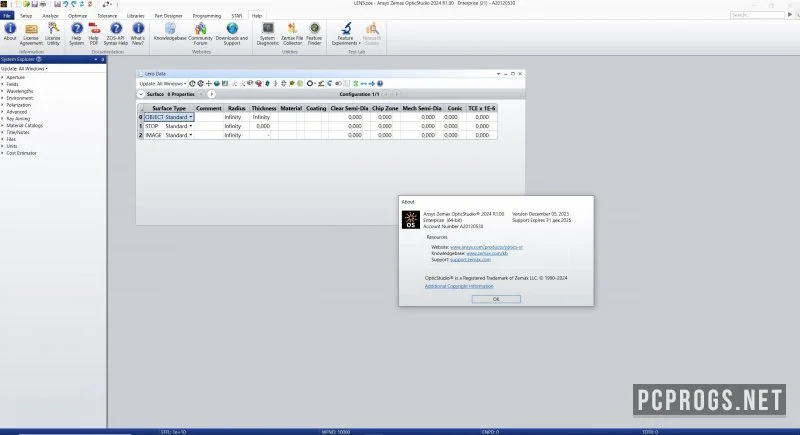Click OK in About dialog
The height and width of the screenshot is (435, 800).
[x=496, y=299]
